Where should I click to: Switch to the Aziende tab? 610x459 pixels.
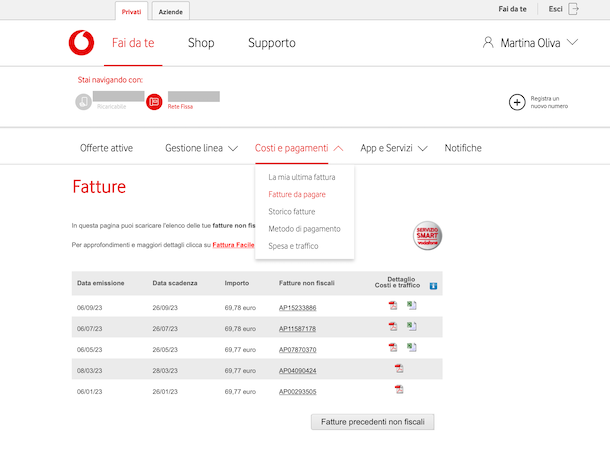pos(170,11)
